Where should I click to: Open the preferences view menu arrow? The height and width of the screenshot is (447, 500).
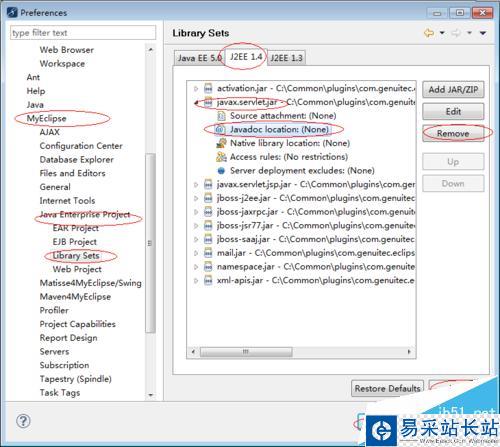483,33
